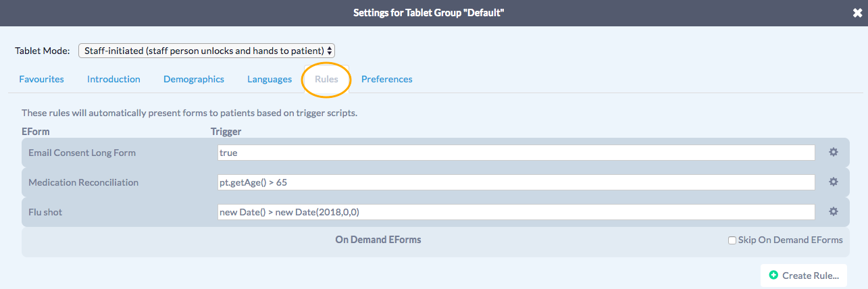The height and width of the screenshot is (289, 868).
Task: Select the Flu shot EForm label
Action: (x=45, y=212)
